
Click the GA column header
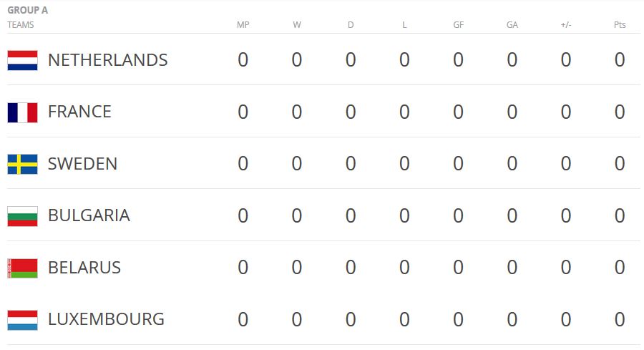512,25
